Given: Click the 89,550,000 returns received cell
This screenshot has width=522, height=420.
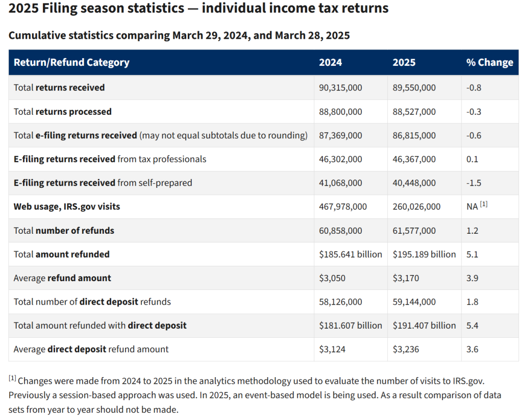Looking at the screenshot, I should (414, 88).
